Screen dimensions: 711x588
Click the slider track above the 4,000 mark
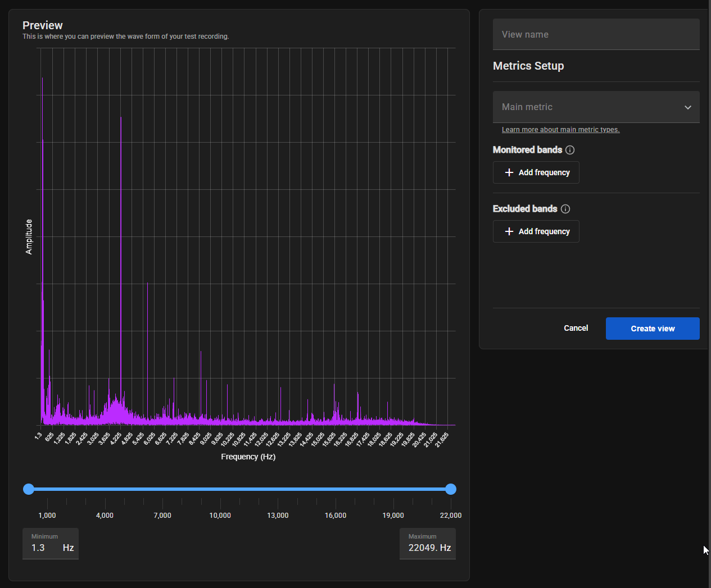(x=105, y=489)
